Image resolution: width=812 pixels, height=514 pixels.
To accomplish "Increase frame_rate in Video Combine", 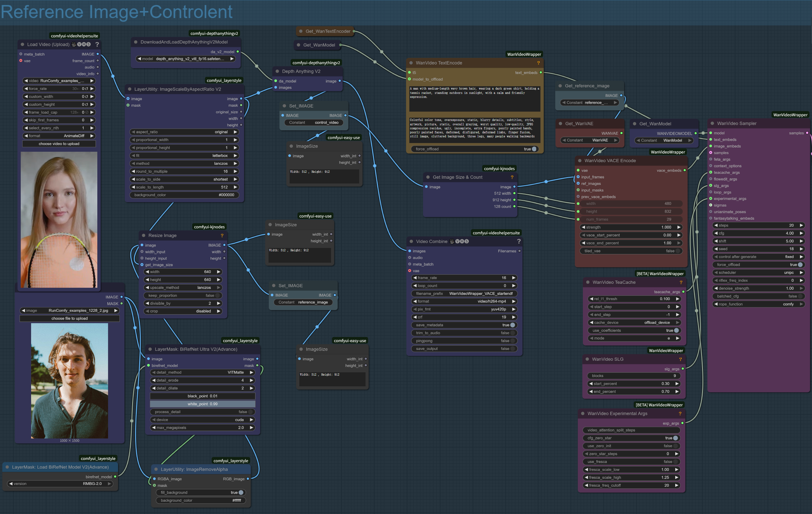I will click(x=514, y=278).
